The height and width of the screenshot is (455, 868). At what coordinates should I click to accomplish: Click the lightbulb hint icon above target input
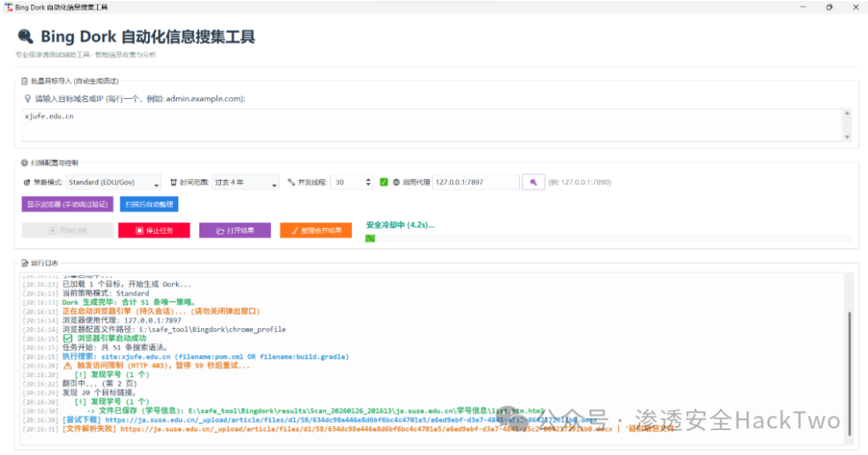coord(27,99)
